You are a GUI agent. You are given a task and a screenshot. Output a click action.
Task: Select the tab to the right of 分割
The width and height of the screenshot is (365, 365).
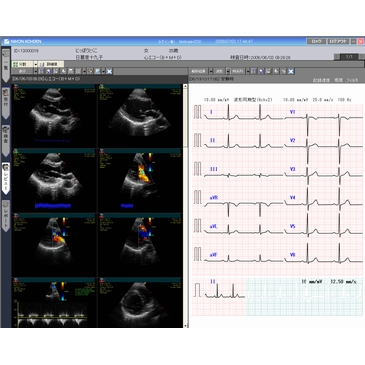tap(51, 64)
